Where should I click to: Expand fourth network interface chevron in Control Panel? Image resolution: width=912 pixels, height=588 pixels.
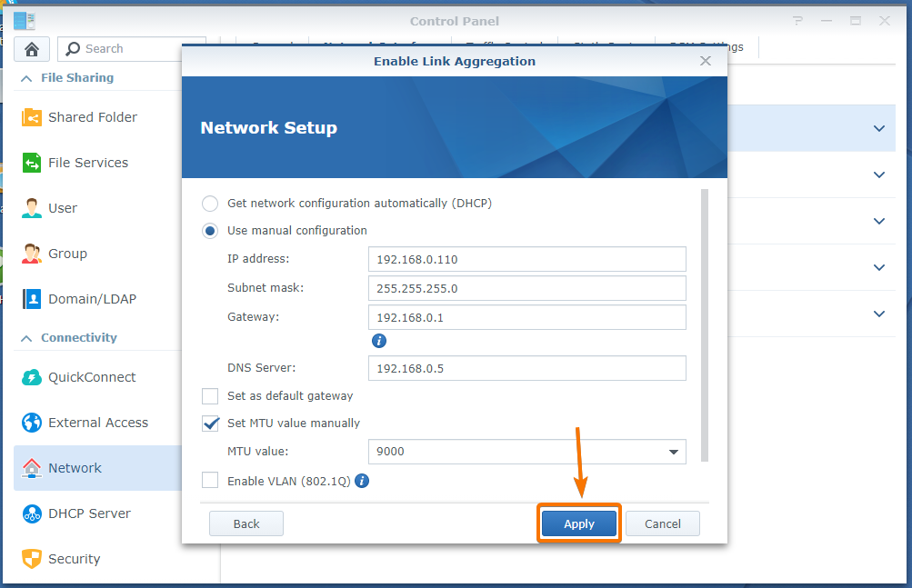879,267
